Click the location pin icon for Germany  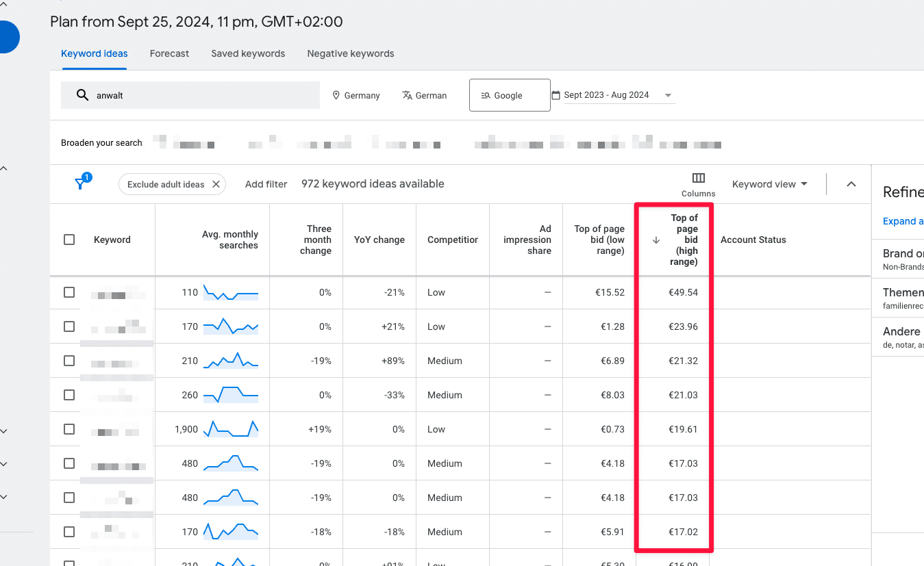click(336, 95)
